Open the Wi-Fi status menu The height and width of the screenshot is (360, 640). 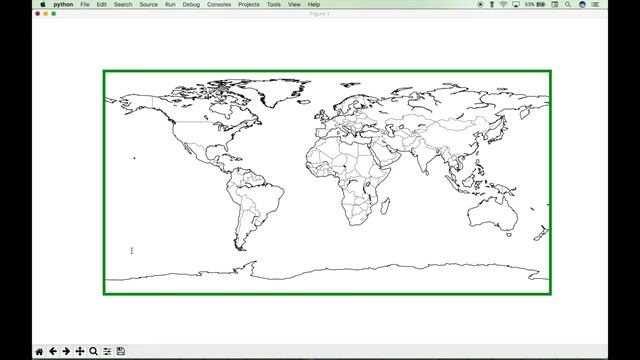pyautogui.click(x=503, y=4)
